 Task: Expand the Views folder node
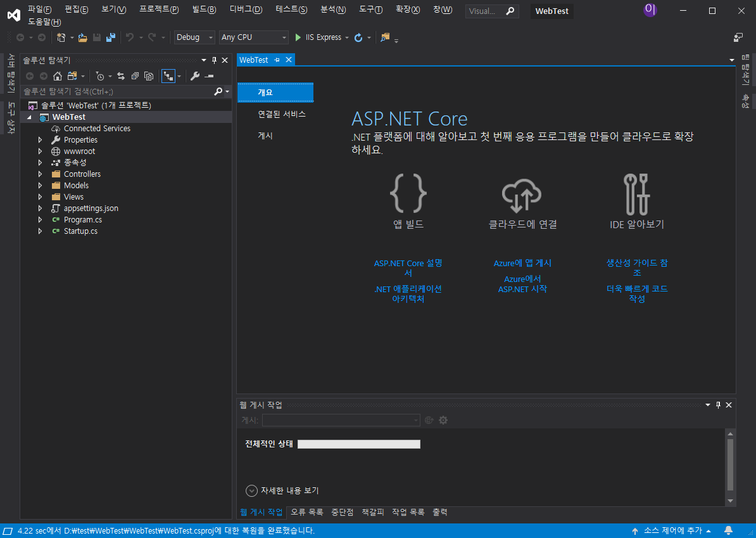[x=40, y=197]
